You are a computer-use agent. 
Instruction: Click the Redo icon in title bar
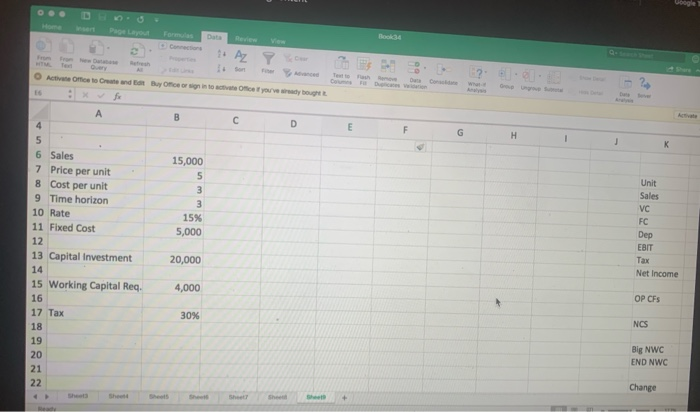(141, 19)
